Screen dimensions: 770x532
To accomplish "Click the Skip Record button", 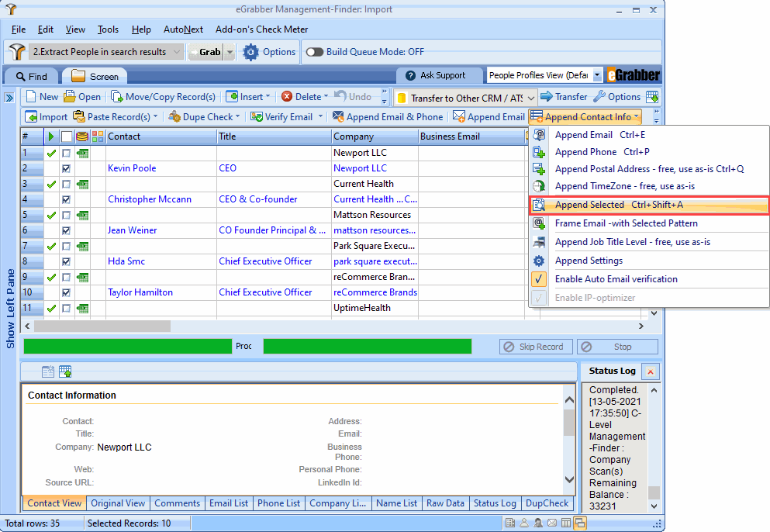I will tap(536, 347).
